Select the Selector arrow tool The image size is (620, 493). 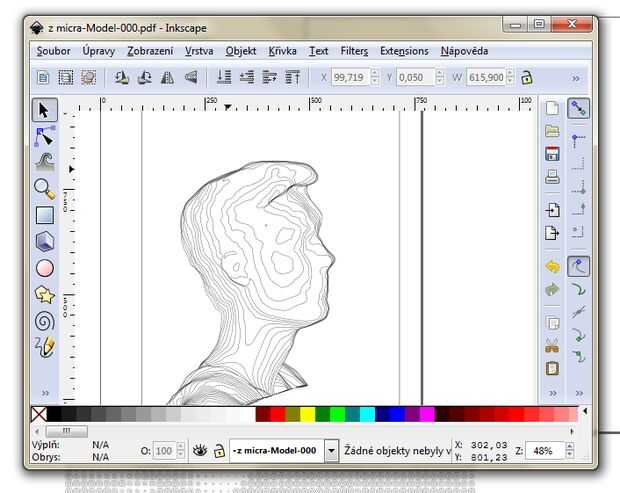(44, 110)
